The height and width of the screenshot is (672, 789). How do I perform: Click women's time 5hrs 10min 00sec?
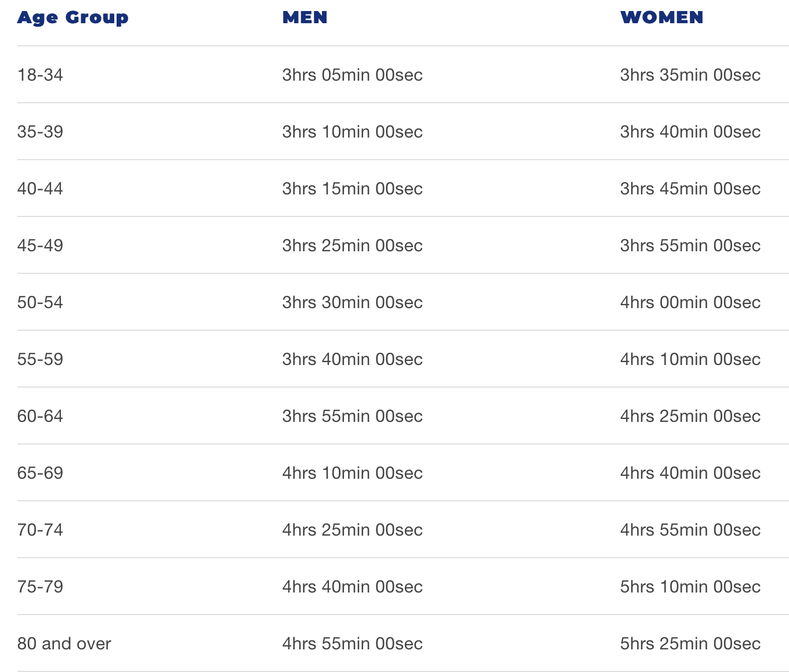(690, 587)
